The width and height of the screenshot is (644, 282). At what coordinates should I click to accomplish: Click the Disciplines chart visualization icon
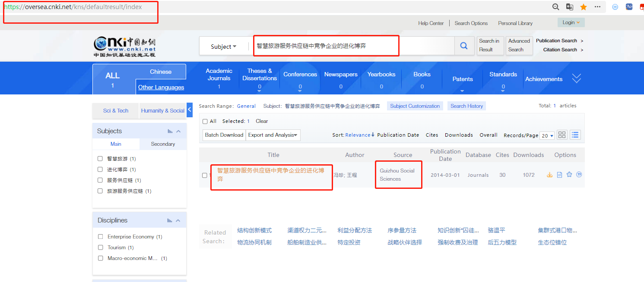click(x=170, y=220)
